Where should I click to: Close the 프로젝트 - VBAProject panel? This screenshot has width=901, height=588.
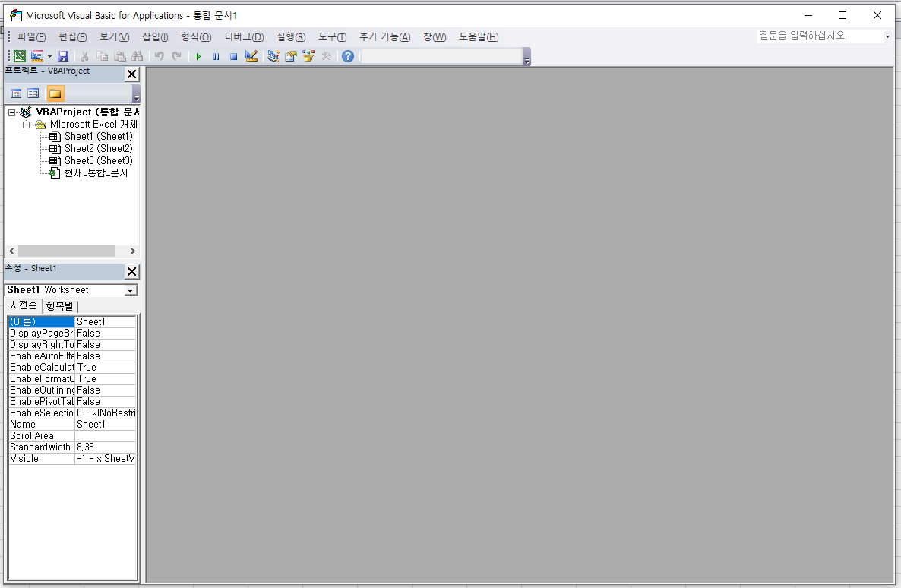coord(131,74)
